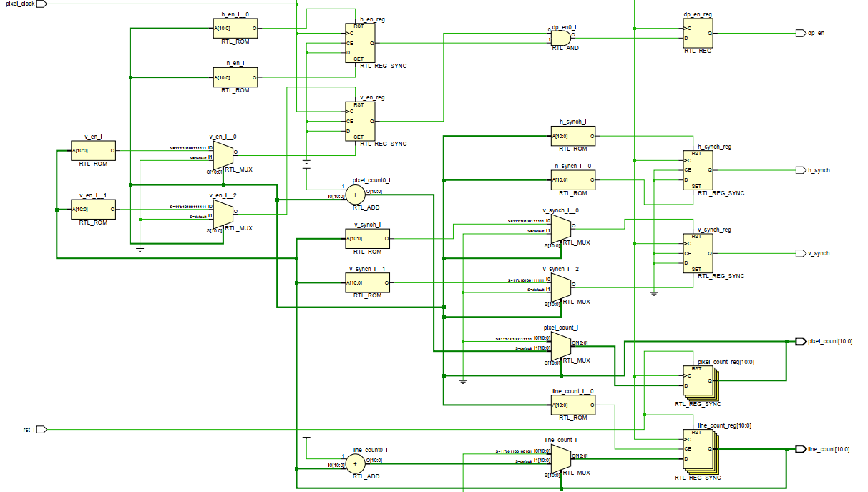The height and width of the screenshot is (492, 868).
Task: Click the v_synch_reg register block
Action: pos(696,252)
